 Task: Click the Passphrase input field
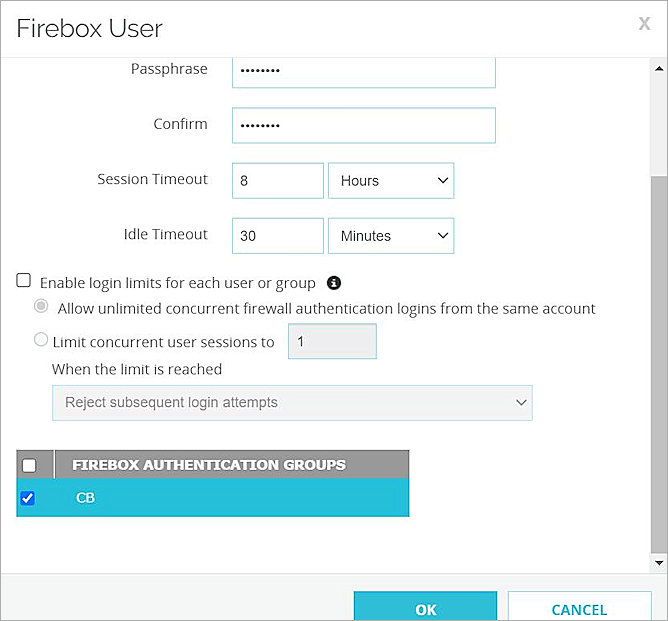(363, 71)
